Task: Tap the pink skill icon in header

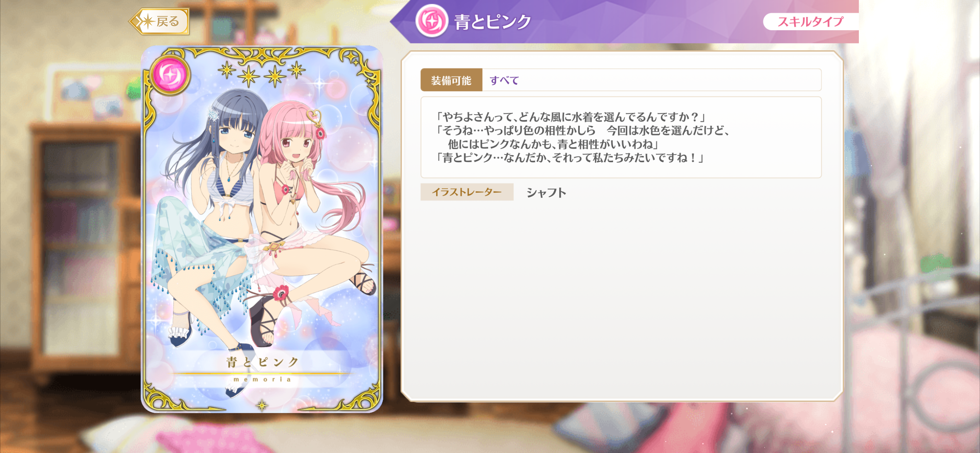Action: coord(432,21)
